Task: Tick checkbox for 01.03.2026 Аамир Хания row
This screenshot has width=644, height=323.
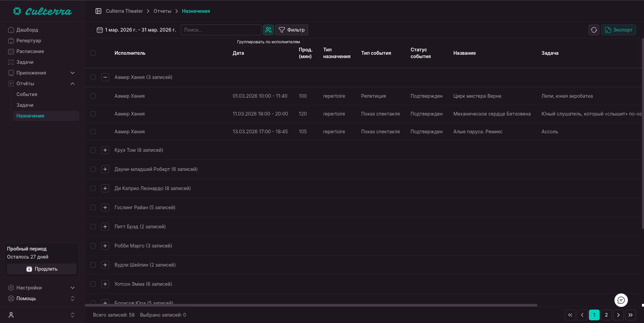Action: (x=93, y=96)
